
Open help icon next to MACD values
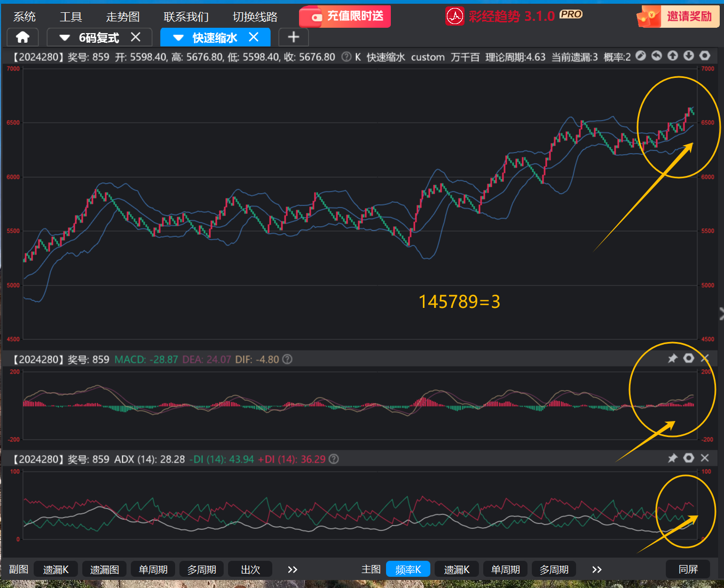tap(287, 360)
